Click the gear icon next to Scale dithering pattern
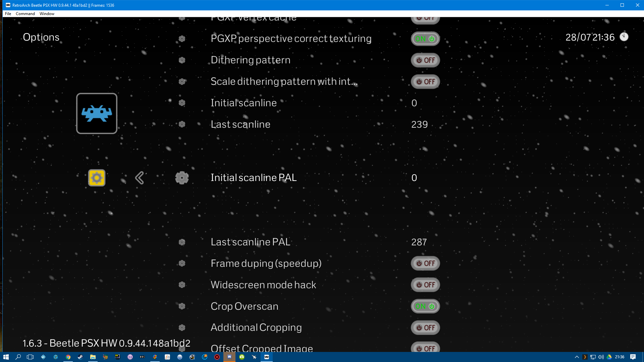 pos(182,82)
